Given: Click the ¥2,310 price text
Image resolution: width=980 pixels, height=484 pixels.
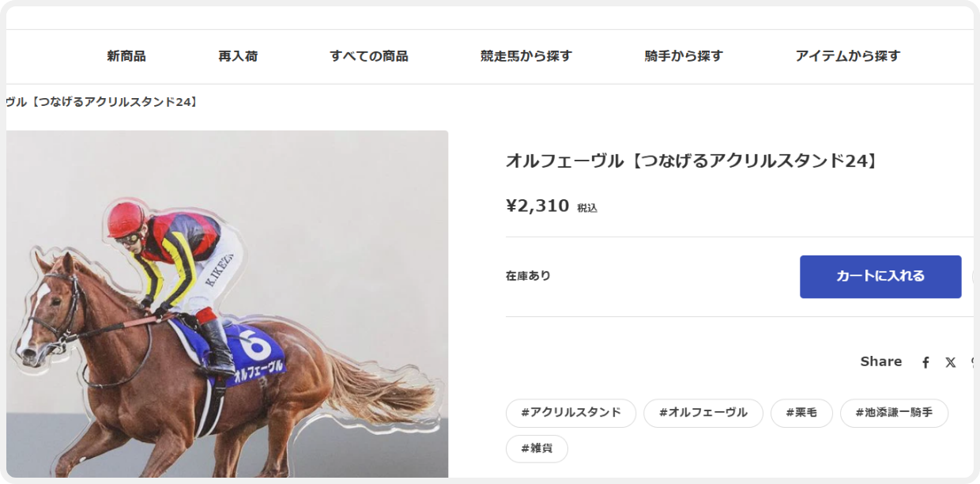Looking at the screenshot, I should coord(537,206).
